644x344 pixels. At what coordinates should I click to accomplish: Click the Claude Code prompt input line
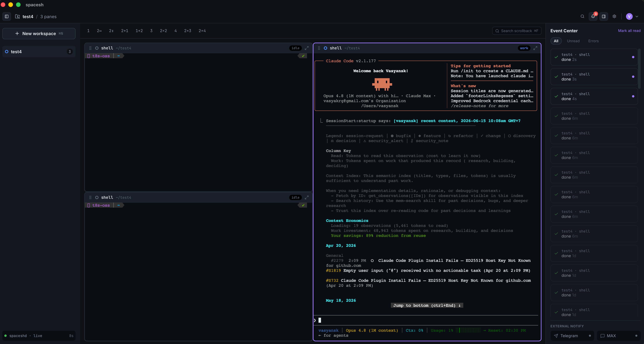[426, 320]
